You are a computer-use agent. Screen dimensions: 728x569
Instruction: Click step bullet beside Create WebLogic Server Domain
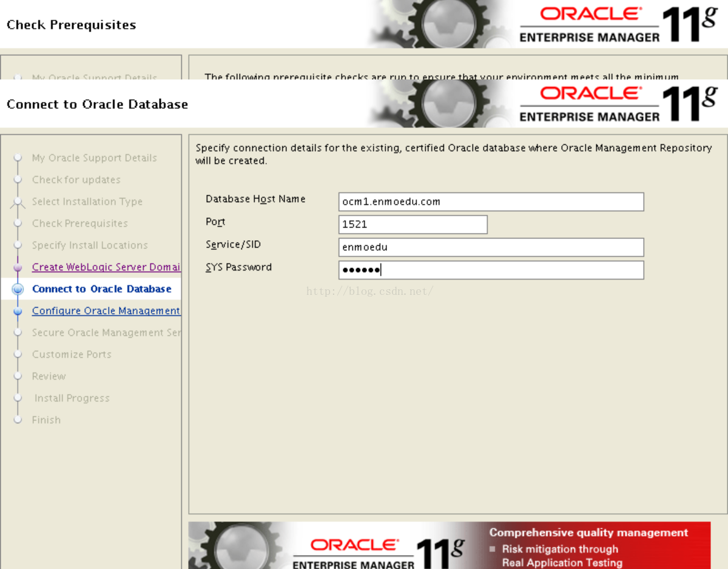[18, 268]
